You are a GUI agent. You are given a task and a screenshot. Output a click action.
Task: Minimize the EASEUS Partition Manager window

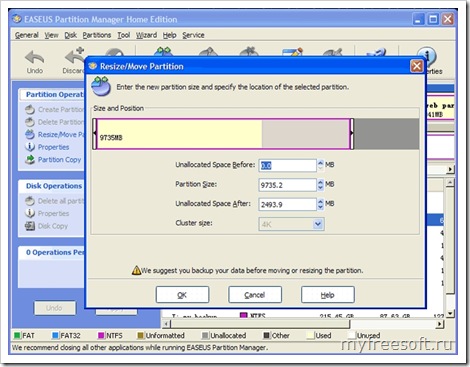pyautogui.click(x=418, y=19)
